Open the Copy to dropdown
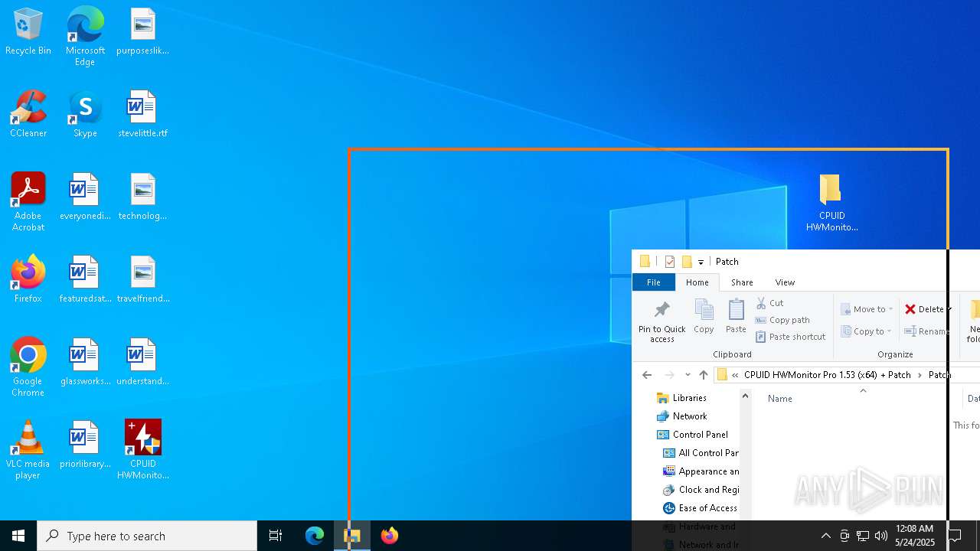The image size is (980, 551). pos(866,331)
